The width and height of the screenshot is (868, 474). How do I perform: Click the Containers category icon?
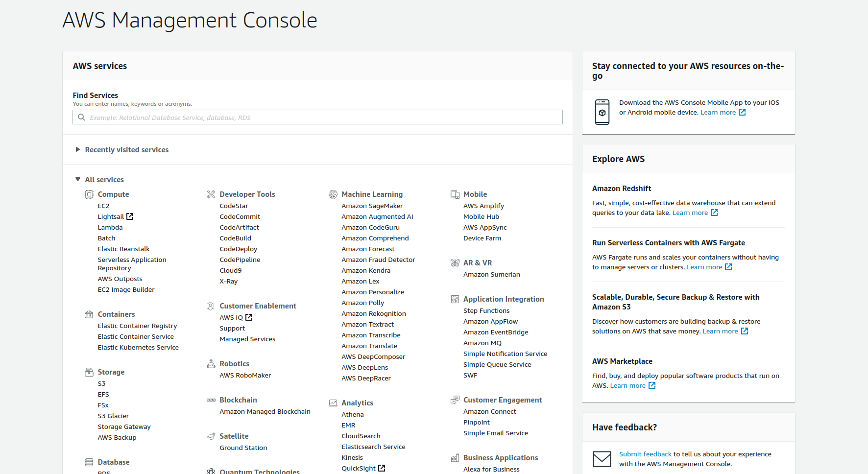[x=89, y=314]
